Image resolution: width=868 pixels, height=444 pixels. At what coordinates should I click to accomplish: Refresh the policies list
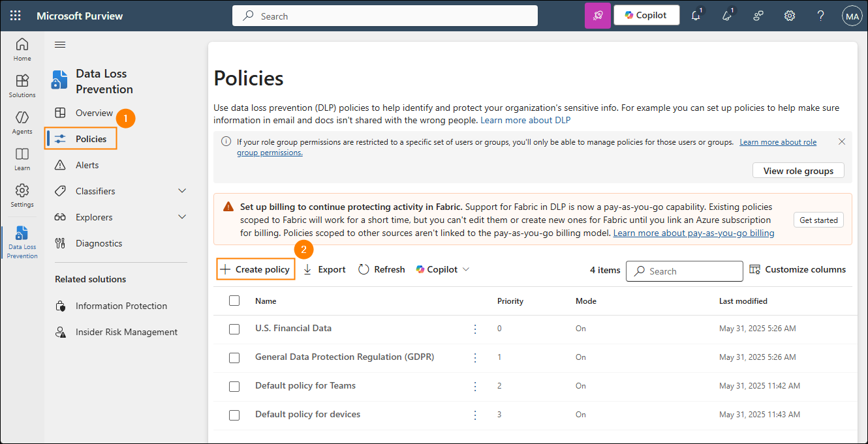(382, 269)
